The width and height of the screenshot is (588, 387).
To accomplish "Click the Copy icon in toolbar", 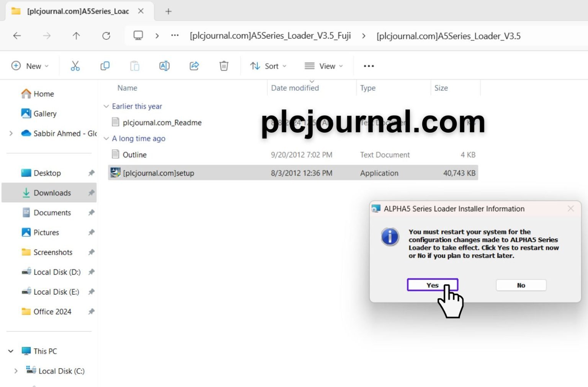I will [105, 66].
